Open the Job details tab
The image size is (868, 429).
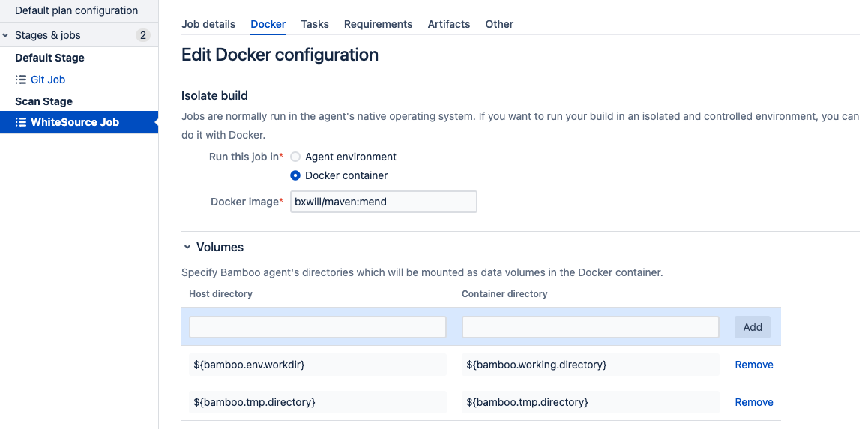(x=208, y=24)
